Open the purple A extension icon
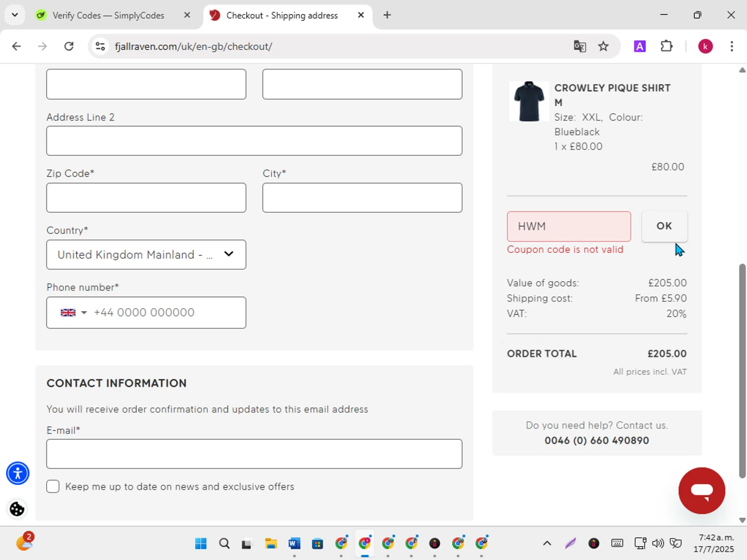The height and width of the screenshot is (560, 747). [x=639, y=46]
